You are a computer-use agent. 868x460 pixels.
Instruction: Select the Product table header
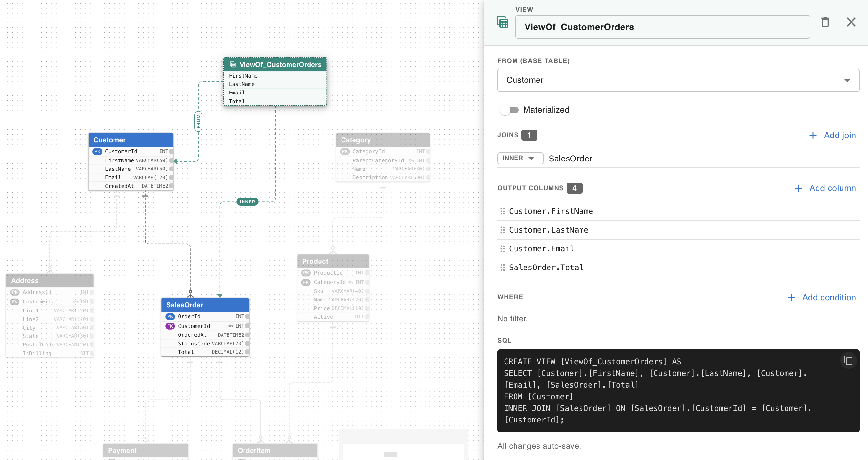[333, 261]
